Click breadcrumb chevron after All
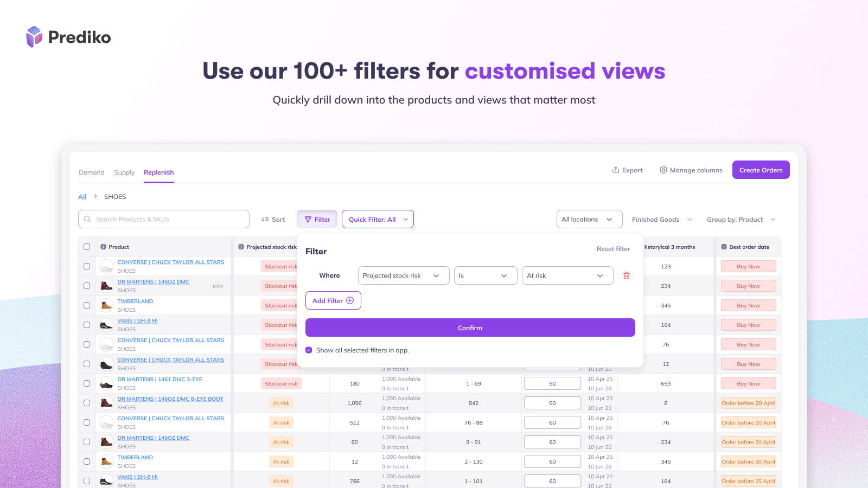Screen dimensions: 868x488 tap(95, 196)
